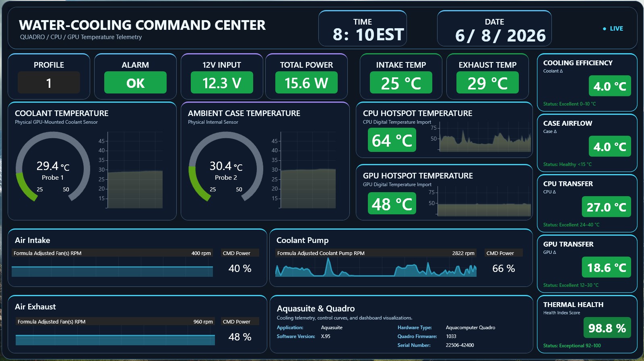Click the Thermal Health 98.8 % score

click(607, 328)
